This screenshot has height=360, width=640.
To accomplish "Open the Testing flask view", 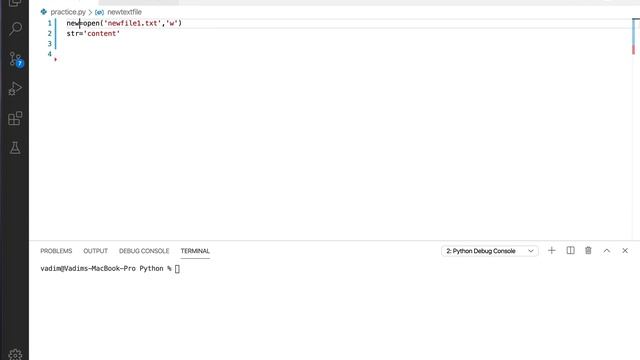I will (x=15, y=148).
